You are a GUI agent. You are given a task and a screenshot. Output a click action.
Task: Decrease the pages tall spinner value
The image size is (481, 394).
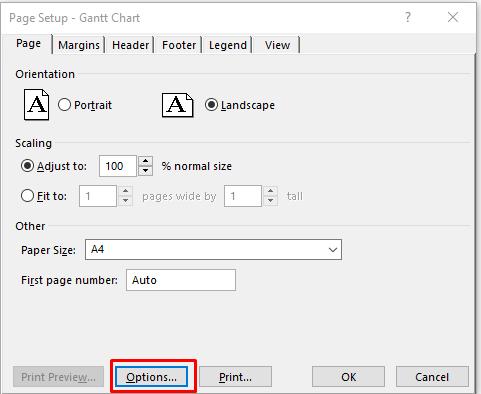pos(271,201)
